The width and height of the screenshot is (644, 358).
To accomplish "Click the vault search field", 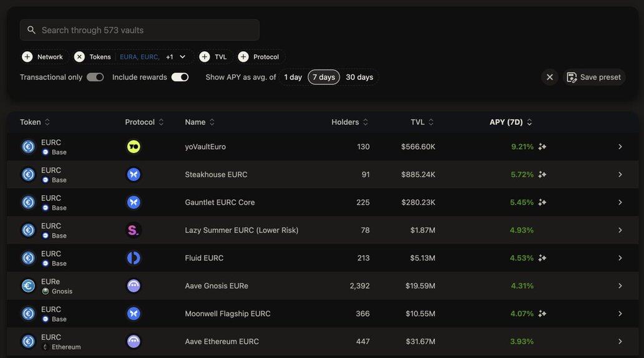I will click(140, 30).
